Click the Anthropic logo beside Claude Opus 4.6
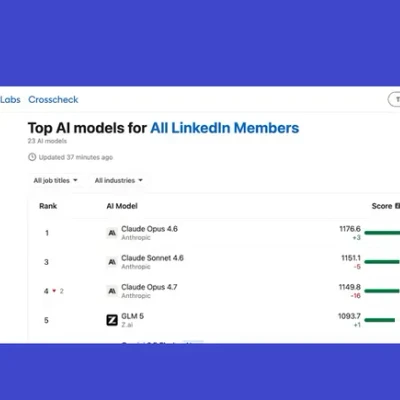 112,233
